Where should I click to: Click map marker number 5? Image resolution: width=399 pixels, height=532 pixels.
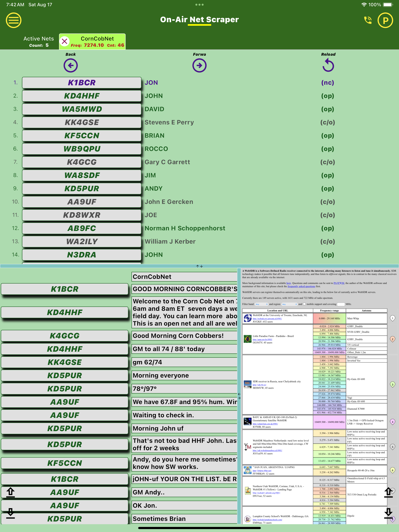point(393,447)
